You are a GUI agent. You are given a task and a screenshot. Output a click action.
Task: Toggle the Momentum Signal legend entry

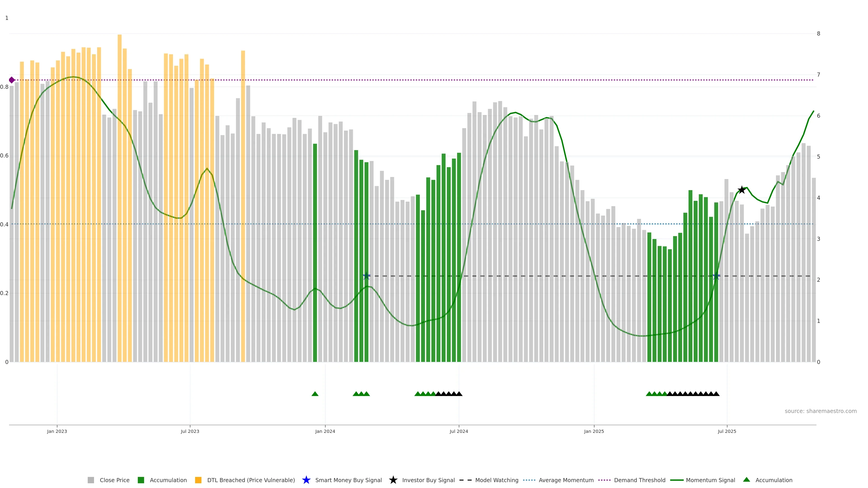coord(710,480)
